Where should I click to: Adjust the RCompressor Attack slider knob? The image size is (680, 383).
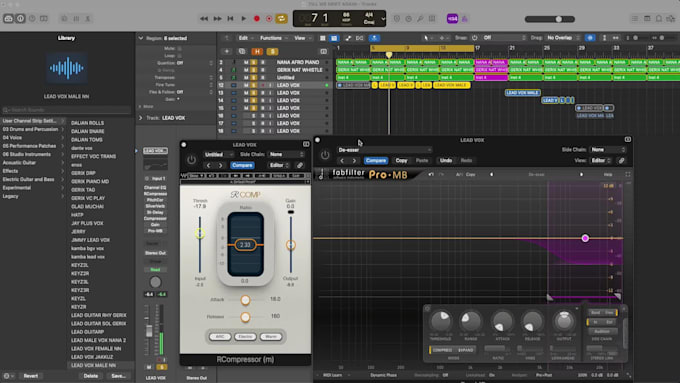coord(245,300)
